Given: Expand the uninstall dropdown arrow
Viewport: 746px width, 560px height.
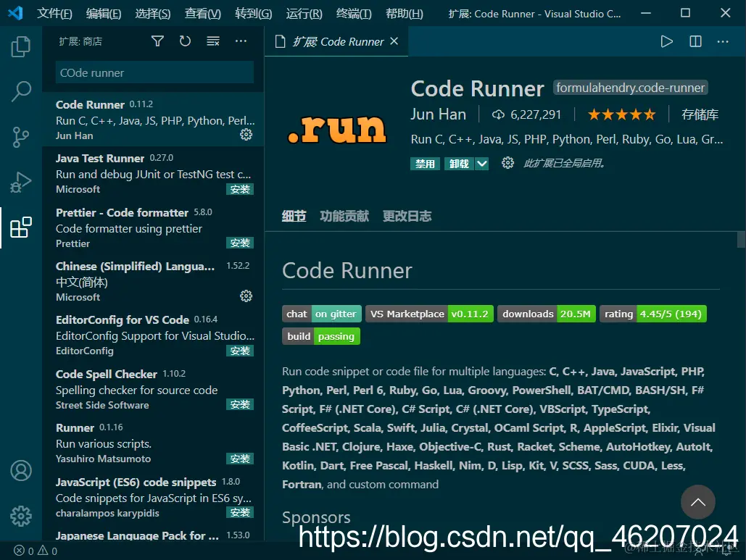Looking at the screenshot, I should pos(482,164).
